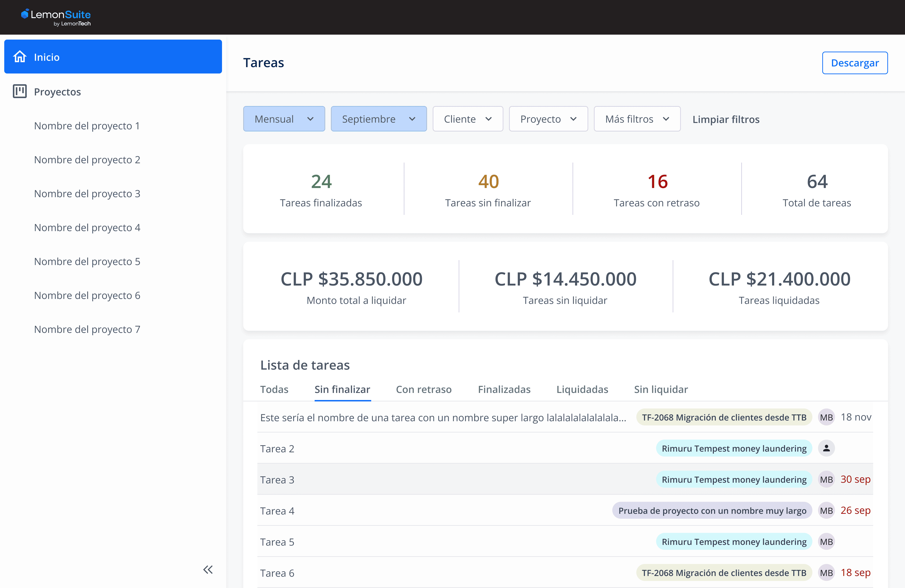
Task: Select the Todas tab
Action: (x=274, y=389)
